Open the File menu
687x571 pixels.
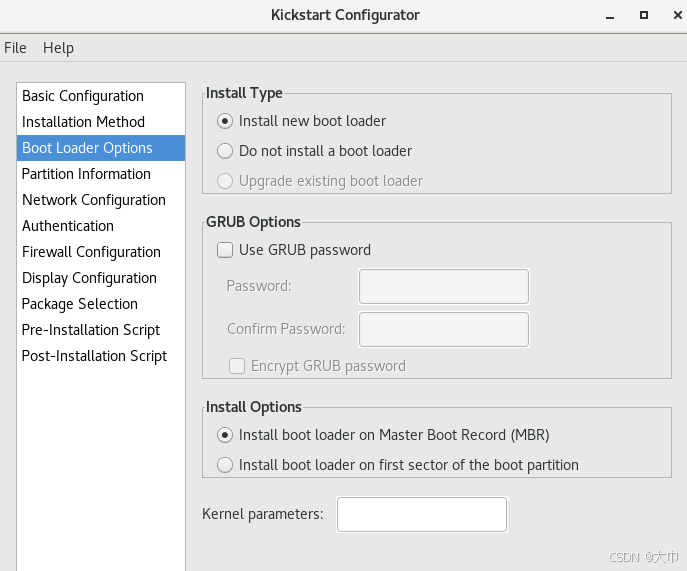click(x=15, y=48)
